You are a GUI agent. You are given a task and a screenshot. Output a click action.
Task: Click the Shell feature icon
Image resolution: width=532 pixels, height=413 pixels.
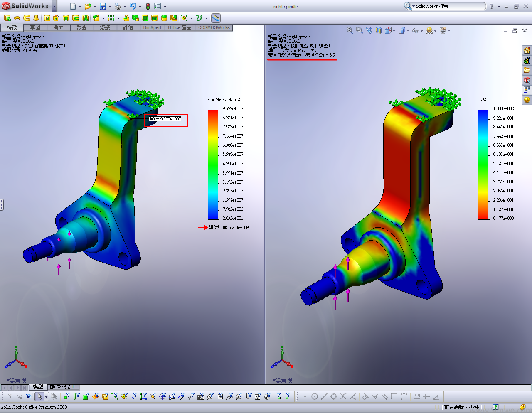click(x=145, y=18)
